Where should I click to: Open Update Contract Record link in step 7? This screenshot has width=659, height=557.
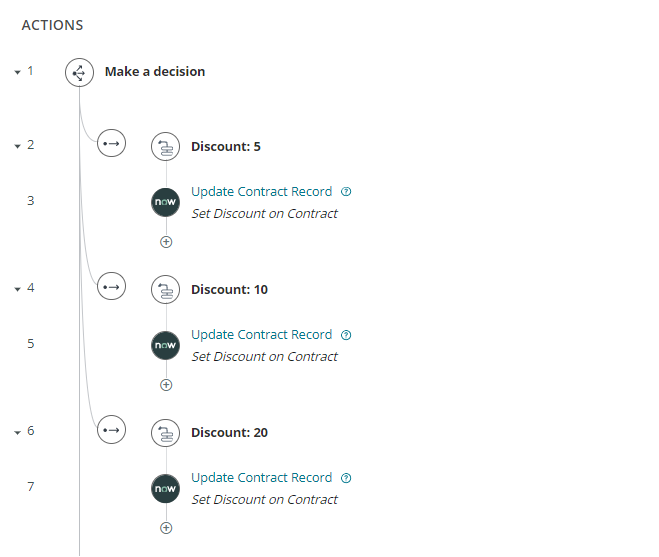point(261,478)
